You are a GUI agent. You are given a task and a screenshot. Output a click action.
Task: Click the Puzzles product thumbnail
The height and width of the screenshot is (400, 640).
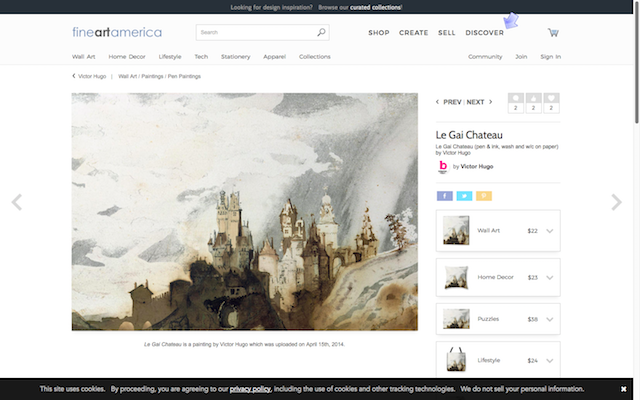pos(456,319)
